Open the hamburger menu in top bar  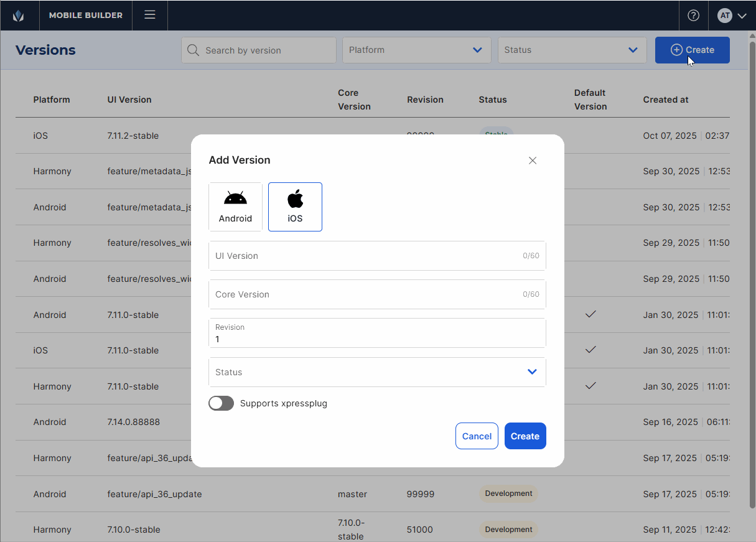pyautogui.click(x=150, y=15)
